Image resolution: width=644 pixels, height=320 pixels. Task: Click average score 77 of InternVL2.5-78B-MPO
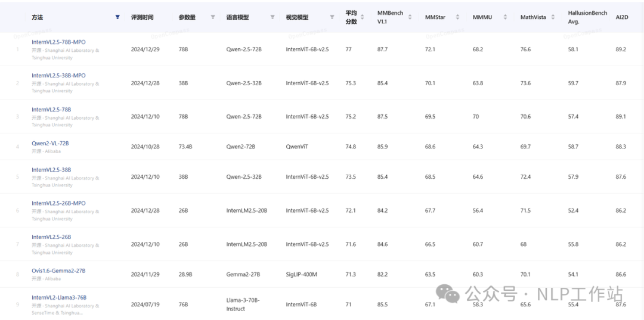[348, 49]
